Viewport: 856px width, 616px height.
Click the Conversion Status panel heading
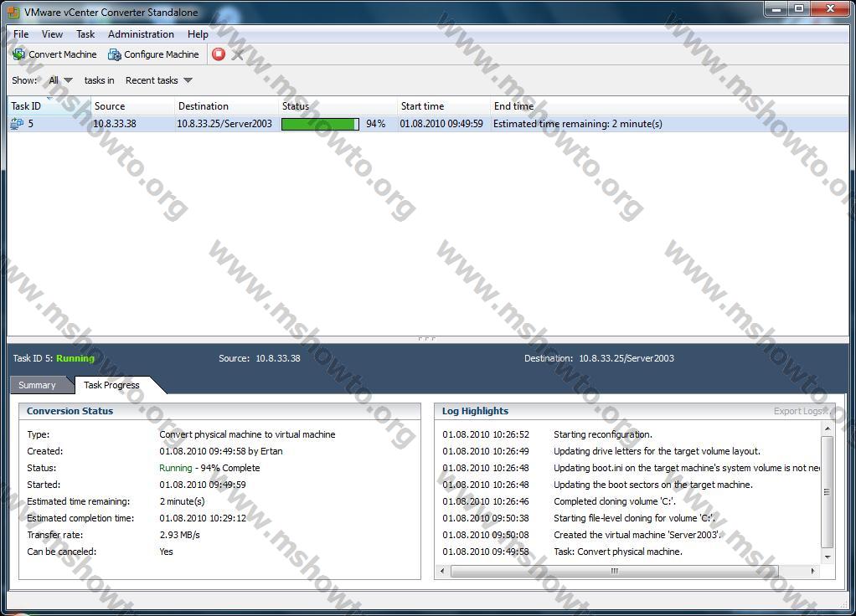(x=70, y=411)
